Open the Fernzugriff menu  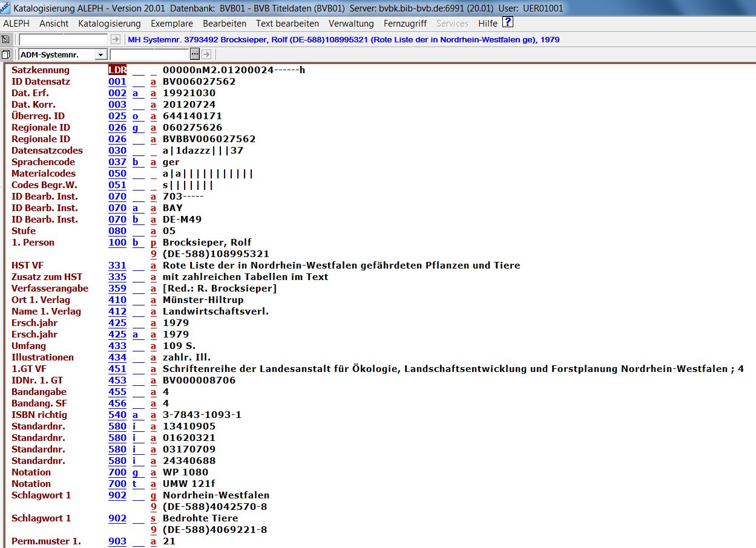(x=405, y=24)
